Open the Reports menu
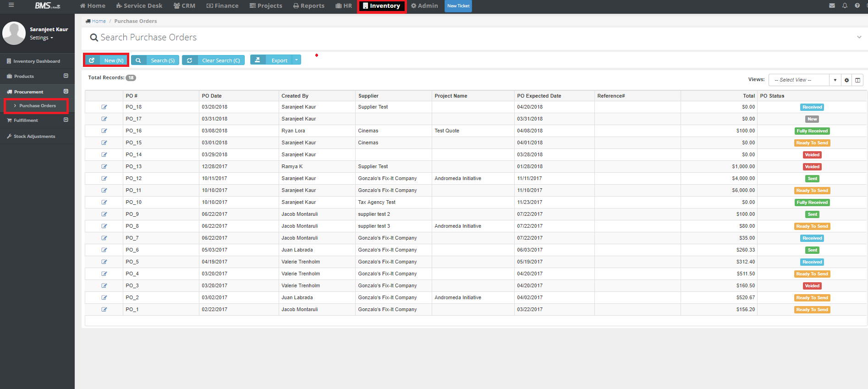The height and width of the screenshot is (389, 868). coord(309,5)
